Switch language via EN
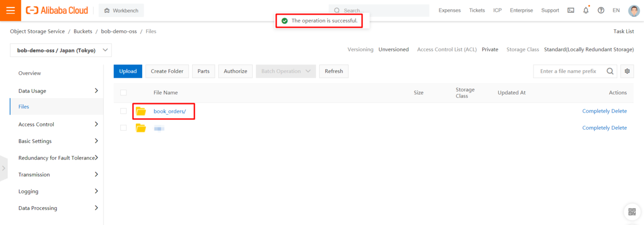 pyautogui.click(x=616, y=10)
